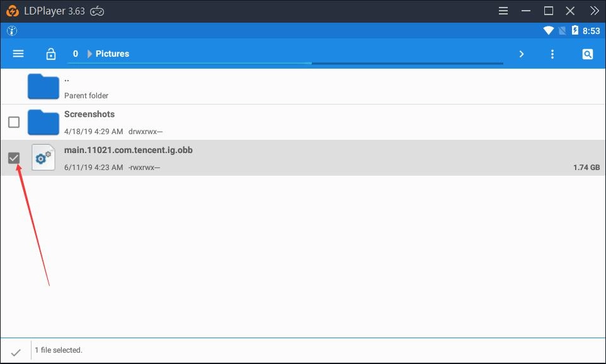
Task: Check the Screenshots folder checkbox
Action: tap(14, 122)
